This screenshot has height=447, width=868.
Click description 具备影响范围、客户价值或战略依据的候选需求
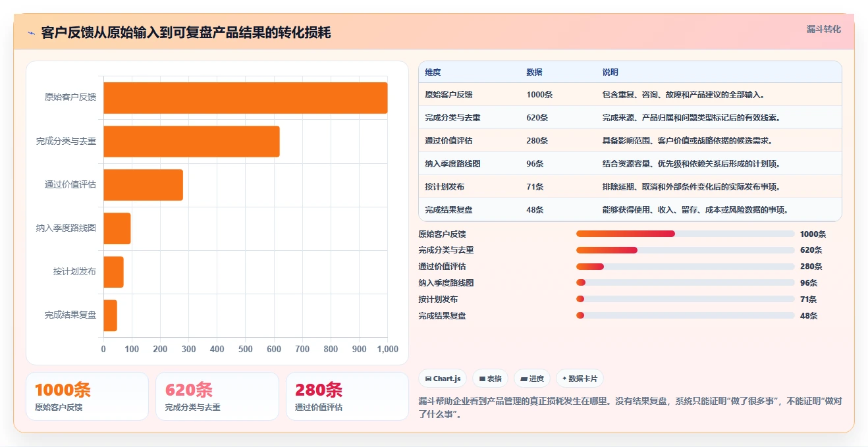click(x=687, y=141)
